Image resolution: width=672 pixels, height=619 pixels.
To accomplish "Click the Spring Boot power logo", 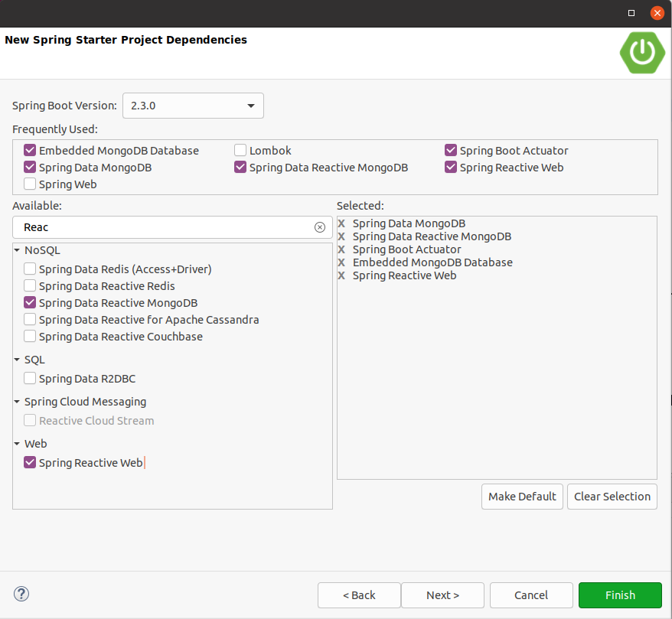I will coord(642,53).
